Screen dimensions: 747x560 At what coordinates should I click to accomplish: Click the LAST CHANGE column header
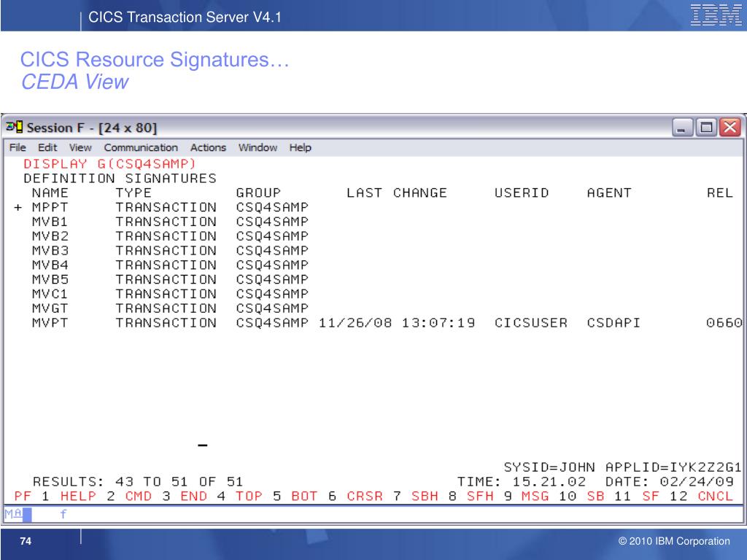[x=397, y=192]
